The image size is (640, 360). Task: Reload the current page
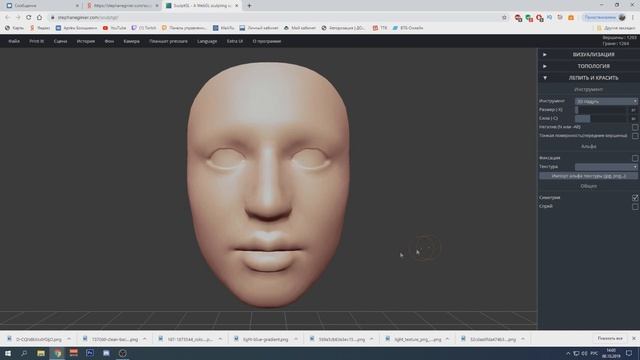[29, 17]
